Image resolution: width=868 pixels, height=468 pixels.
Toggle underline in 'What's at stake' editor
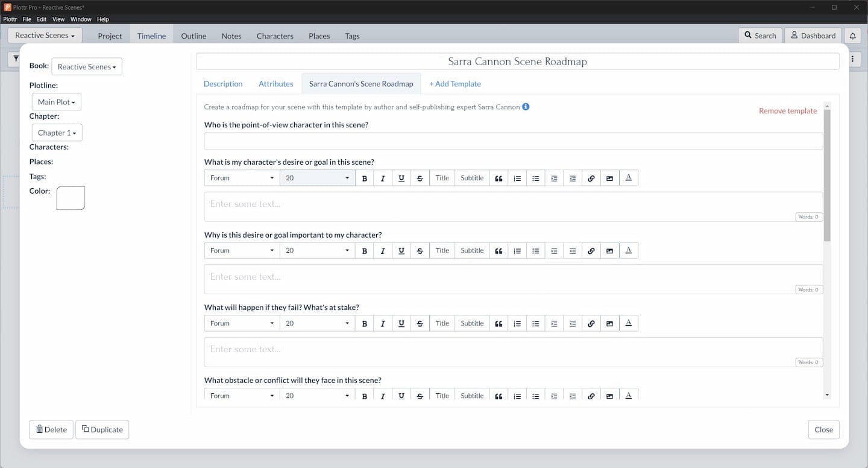401,323
